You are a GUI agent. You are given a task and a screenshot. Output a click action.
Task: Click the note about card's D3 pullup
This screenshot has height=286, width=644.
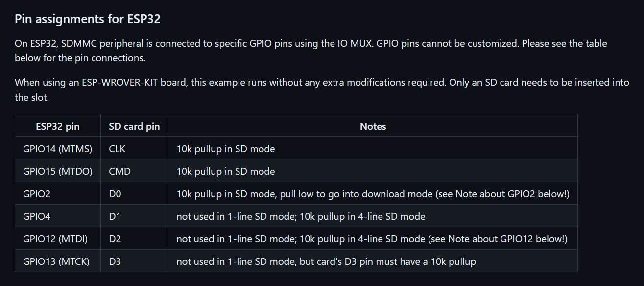coord(326,261)
